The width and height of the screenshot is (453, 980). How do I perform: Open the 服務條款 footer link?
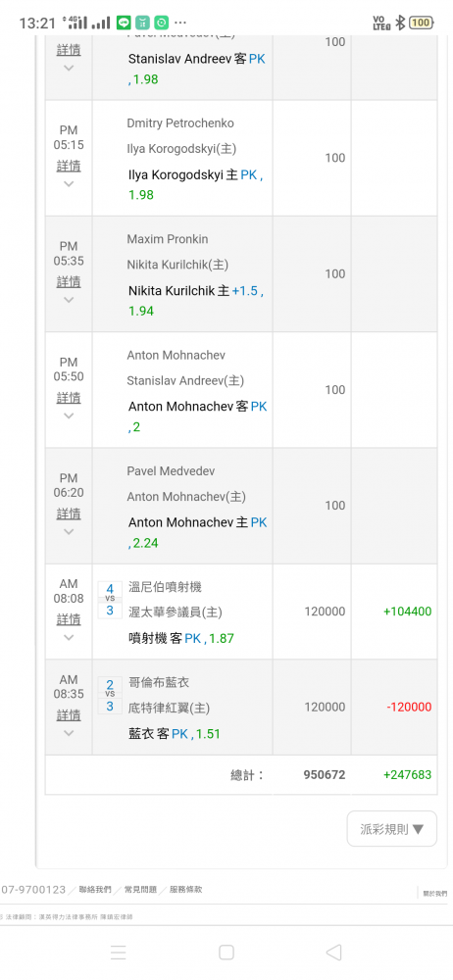point(186,890)
